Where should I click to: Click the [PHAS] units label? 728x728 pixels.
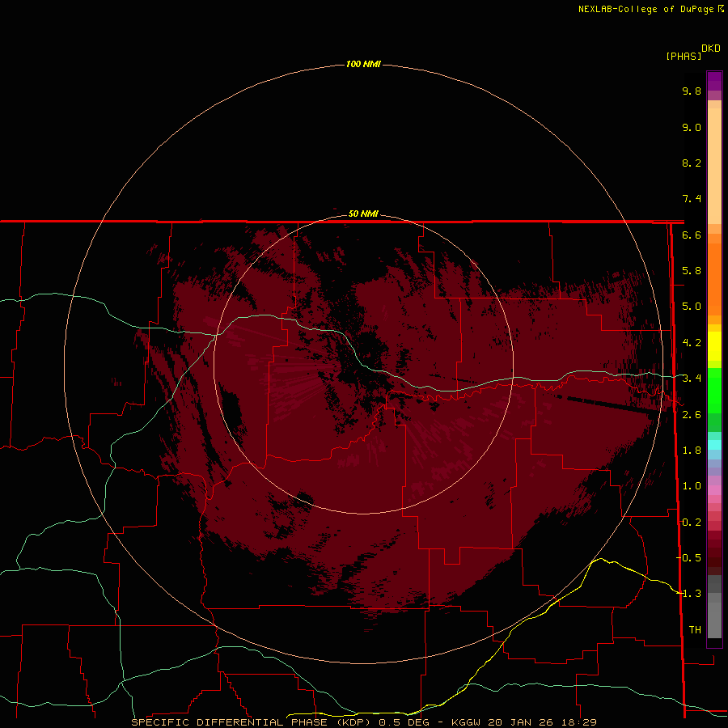(x=684, y=57)
